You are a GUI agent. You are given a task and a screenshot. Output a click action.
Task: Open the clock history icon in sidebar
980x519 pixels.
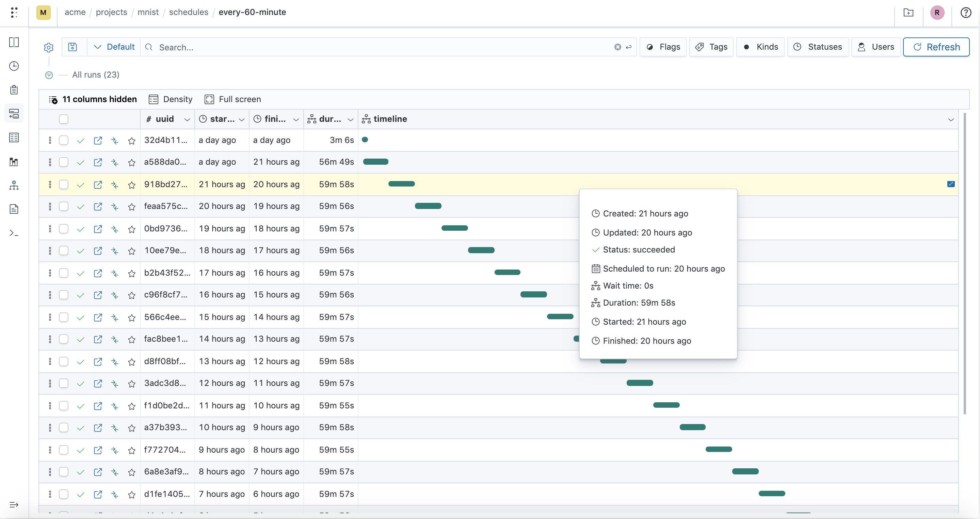pos(14,66)
